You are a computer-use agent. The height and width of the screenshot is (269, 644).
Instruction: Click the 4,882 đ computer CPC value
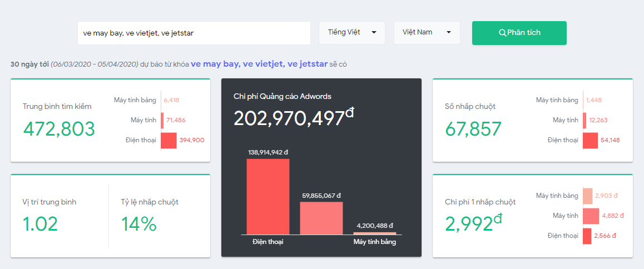[x=613, y=216]
